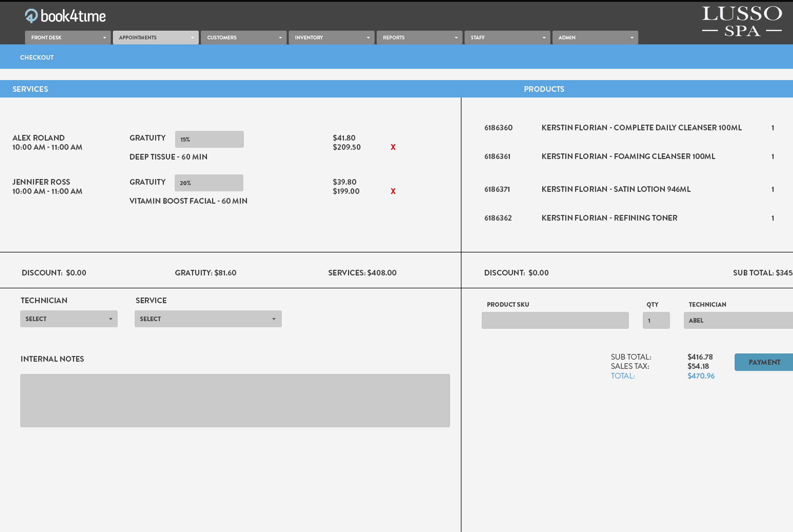The image size is (793, 532).
Task: Edit Alex Roland's 15% gratuity field
Action: [x=209, y=139]
